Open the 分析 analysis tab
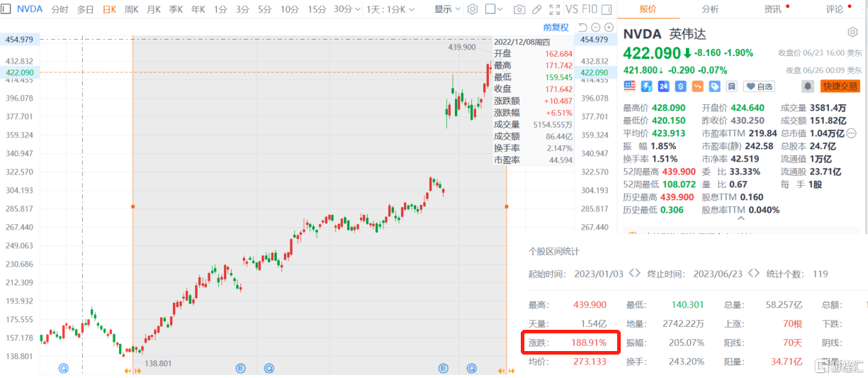The height and width of the screenshot is (378, 868). [x=710, y=9]
